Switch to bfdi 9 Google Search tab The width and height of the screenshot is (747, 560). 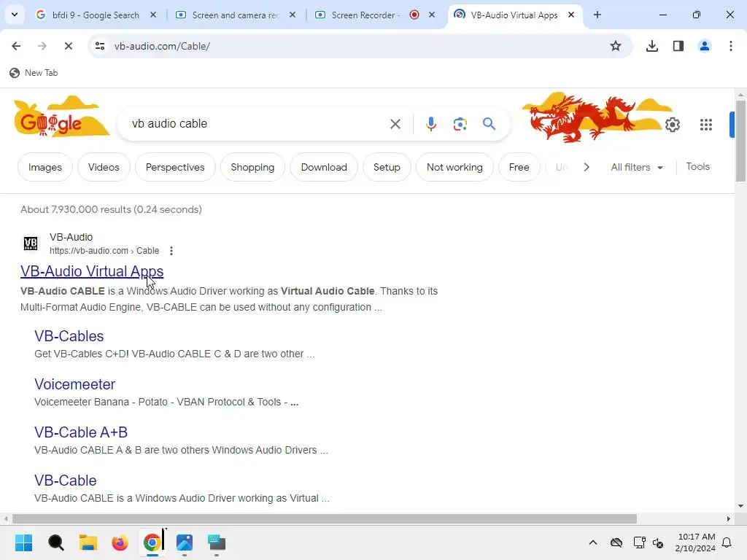point(96,15)
